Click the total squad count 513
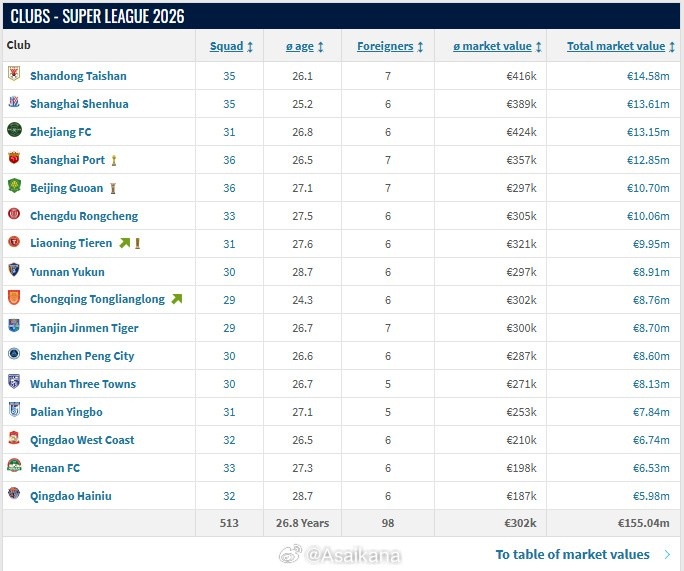The height and width of the screenshot is (571, 684). pos(229,523)
